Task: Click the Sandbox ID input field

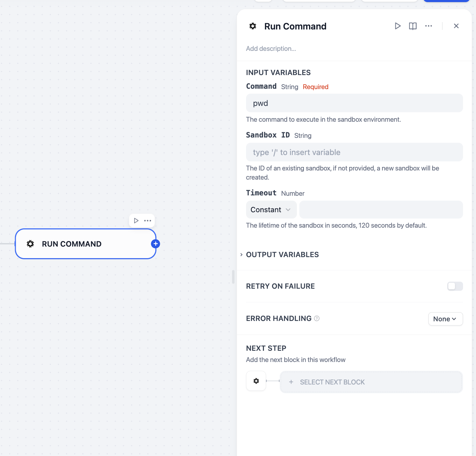Action: (x=354, y=152)
